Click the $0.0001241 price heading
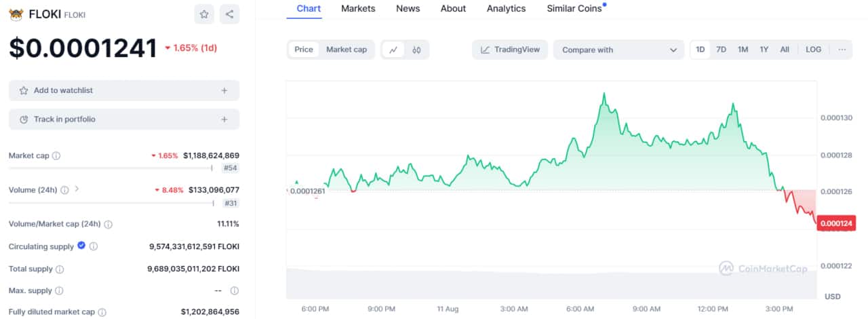Screen dimensions: 868x319 tap(83, 48)
